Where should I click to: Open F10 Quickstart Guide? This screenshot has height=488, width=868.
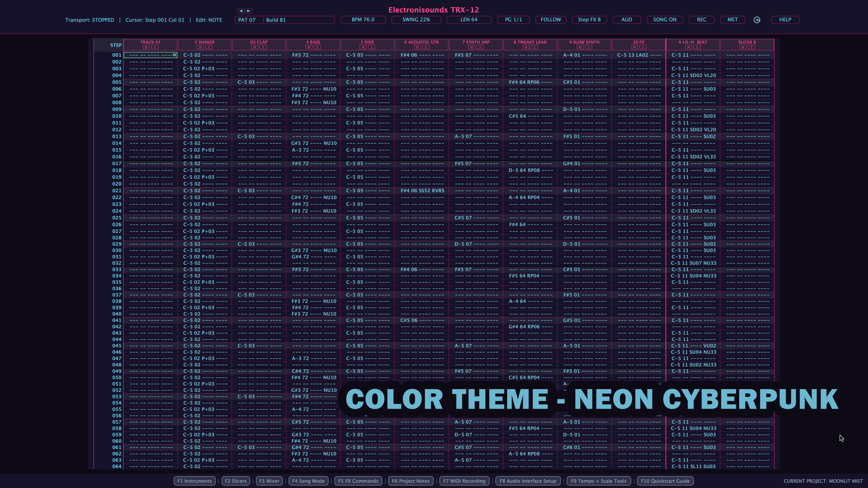tap(665, 481)
